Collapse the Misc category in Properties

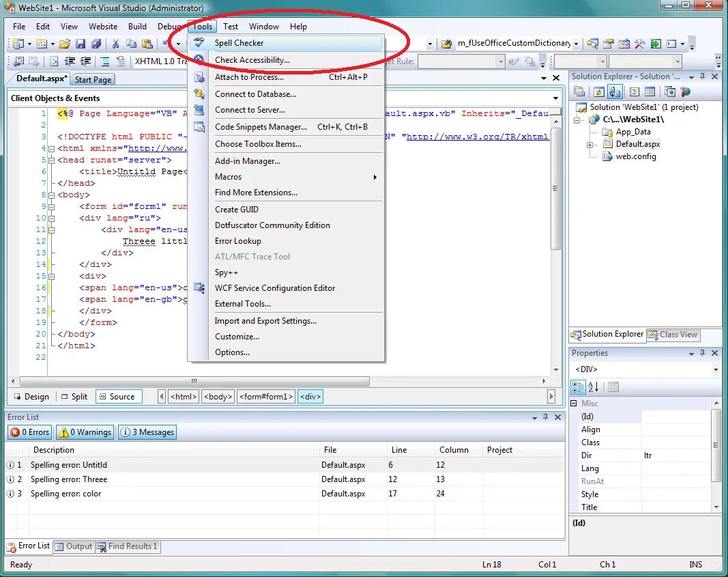(x=574, y=404)
